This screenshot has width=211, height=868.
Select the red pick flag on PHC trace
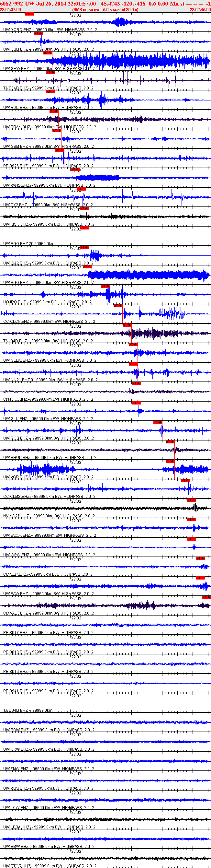pyautogui.click(x=136, y=383)
